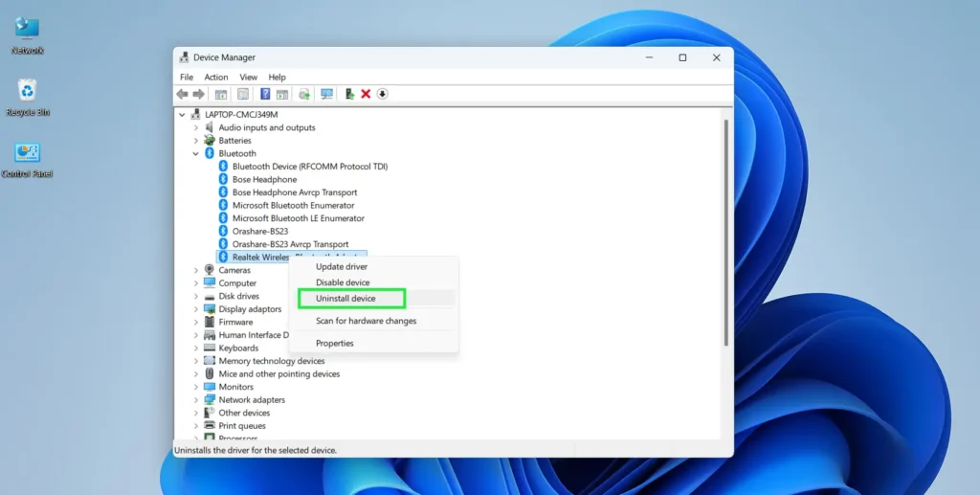
Task: Collapse the Bluetooth category chevron
Action: pos(195,153)
